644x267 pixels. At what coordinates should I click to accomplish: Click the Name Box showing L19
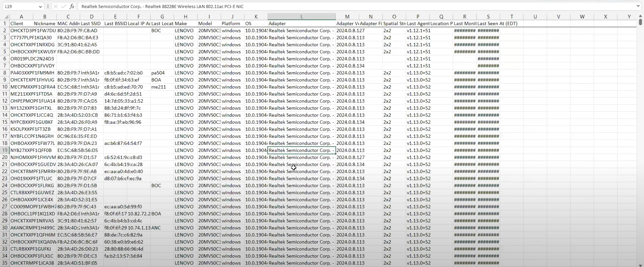20,6
